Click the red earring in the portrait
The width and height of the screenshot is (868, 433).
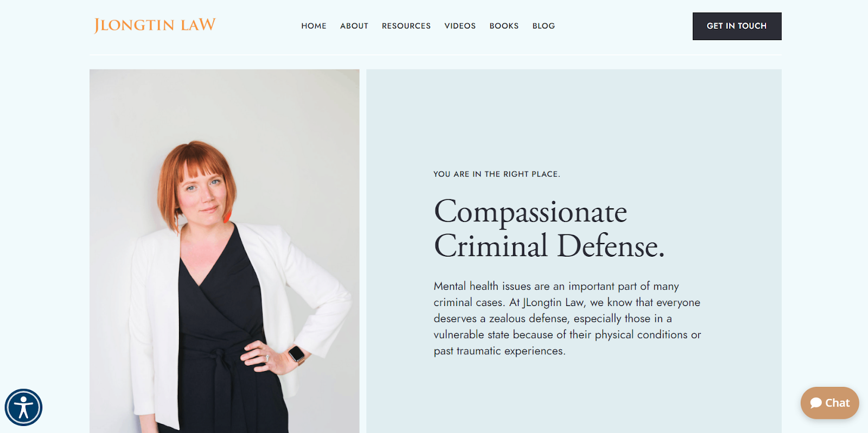(227, 215)
